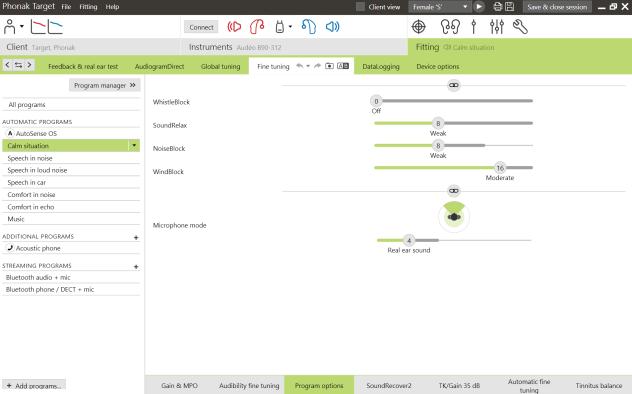The height and width of the screenshot is (394, 632).
Task: Click the undo arrow in Fine tuning tab
Action: pos(299,66)
